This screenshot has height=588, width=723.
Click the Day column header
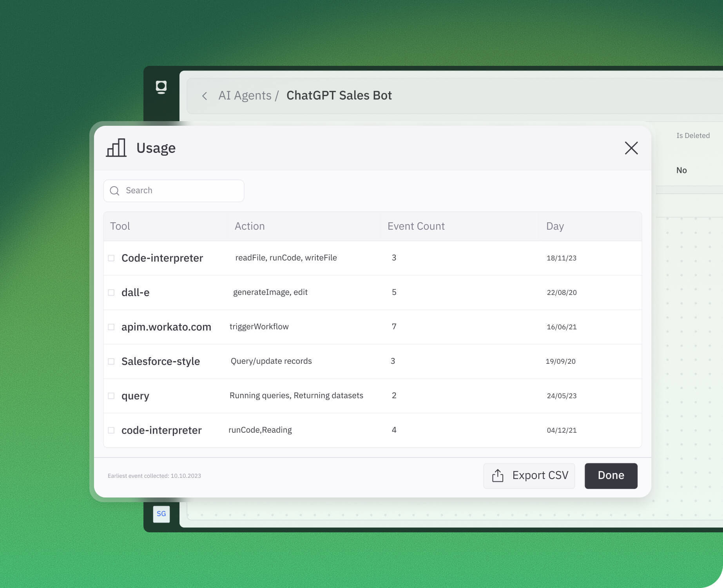pyautogui.click(x=555, y=227)
